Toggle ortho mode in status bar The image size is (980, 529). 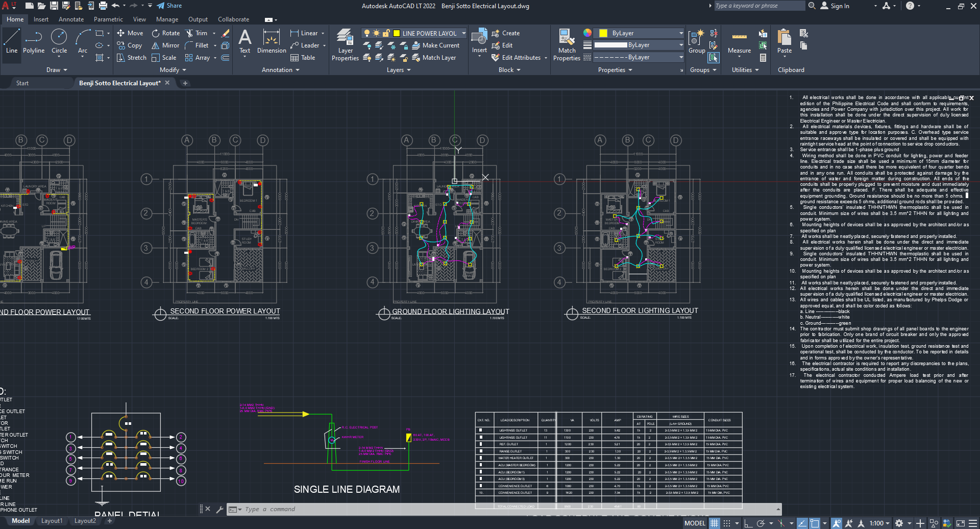[748, 523]
